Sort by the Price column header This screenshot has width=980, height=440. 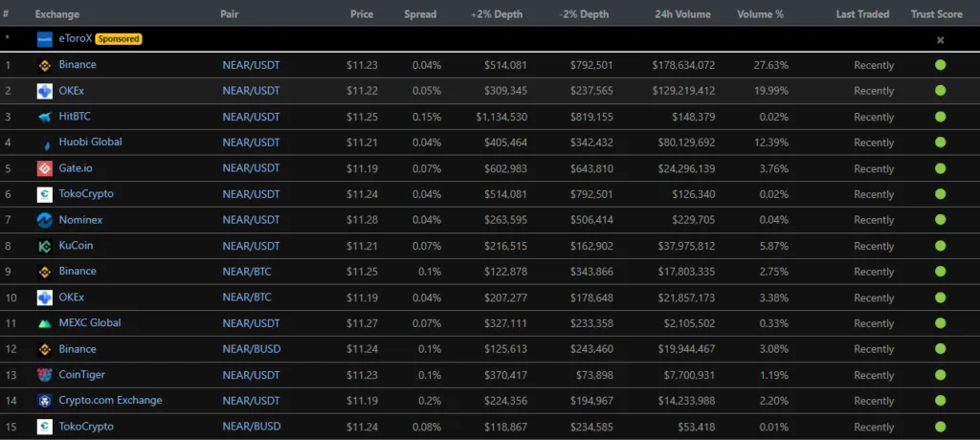pos(362,13)
